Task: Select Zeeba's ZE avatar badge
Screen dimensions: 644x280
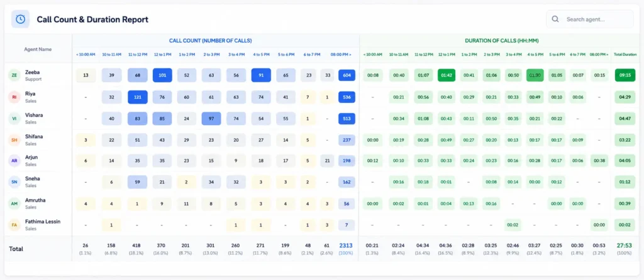Action: (x=14, y=75)
